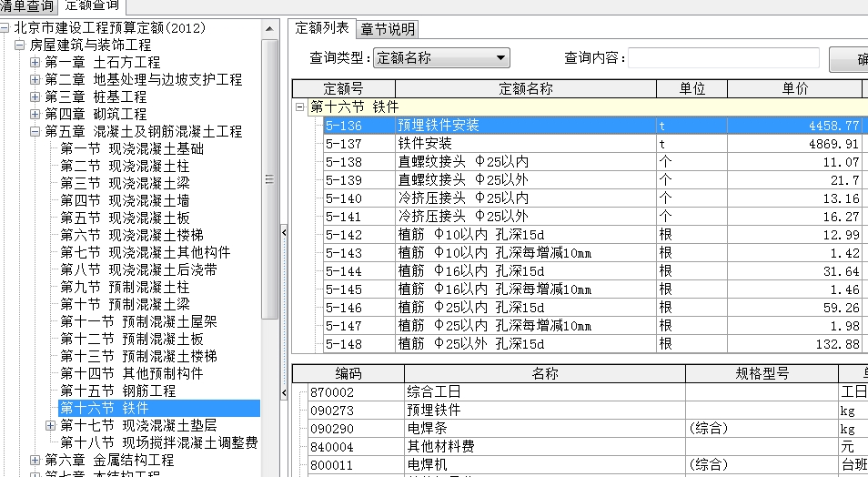
Task: Select row 5-138 直螺纹接头 Φ25以内
Action: pos(592,162)
